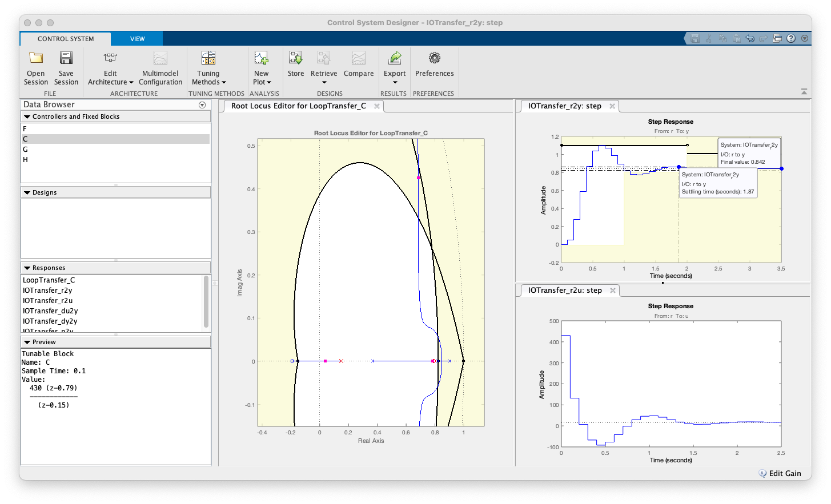Select block C in controllers list
831x504 pixels.
115,139
